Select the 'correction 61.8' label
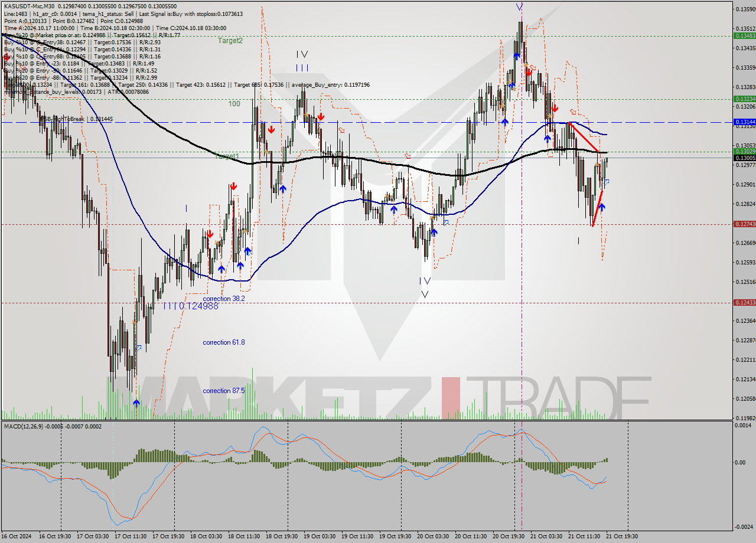756x543 pixels. (223, 342)
